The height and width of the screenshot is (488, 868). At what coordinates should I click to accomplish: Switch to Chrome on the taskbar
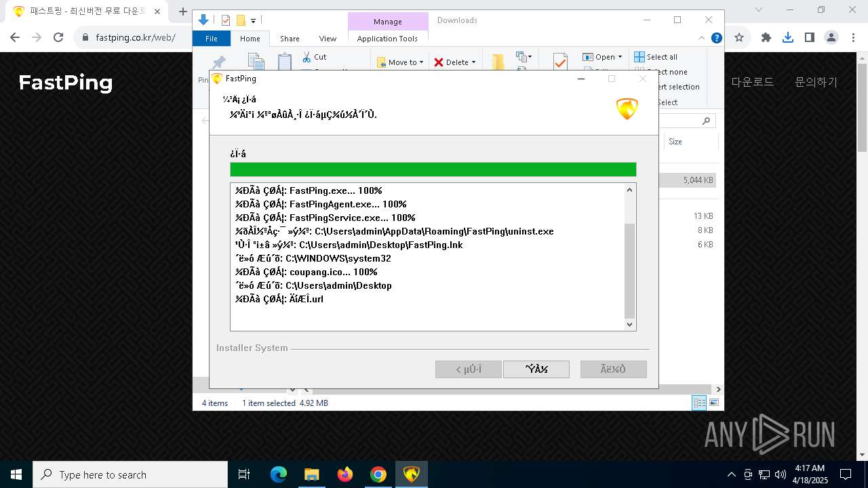click(378, 474)
